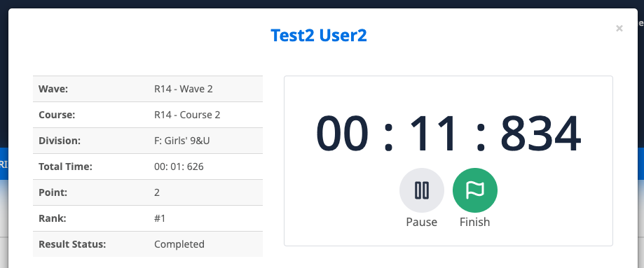Click the Total Time: row label
The height and width of the screenshot is (268, 644).
coord(65,167)
